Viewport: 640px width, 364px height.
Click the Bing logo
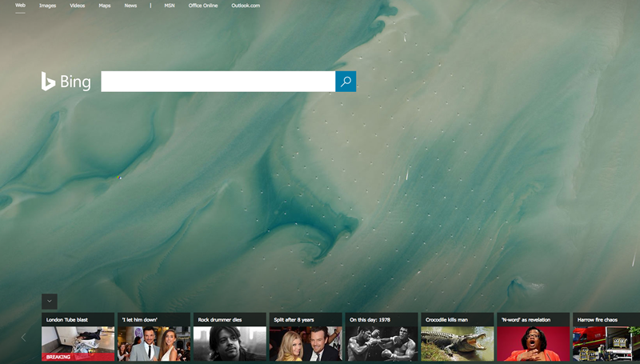66,82
